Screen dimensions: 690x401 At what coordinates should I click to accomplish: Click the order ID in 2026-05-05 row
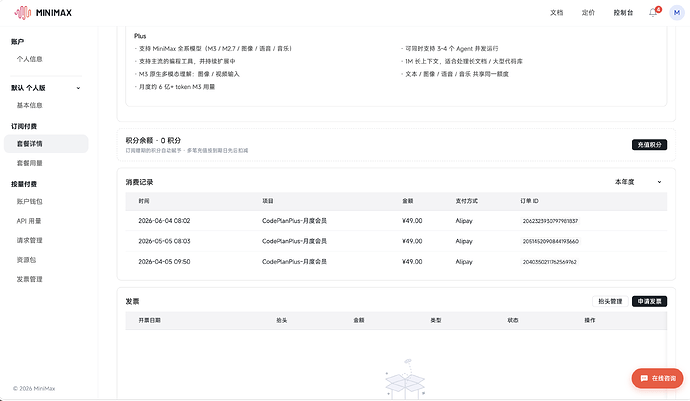[551, 241]
